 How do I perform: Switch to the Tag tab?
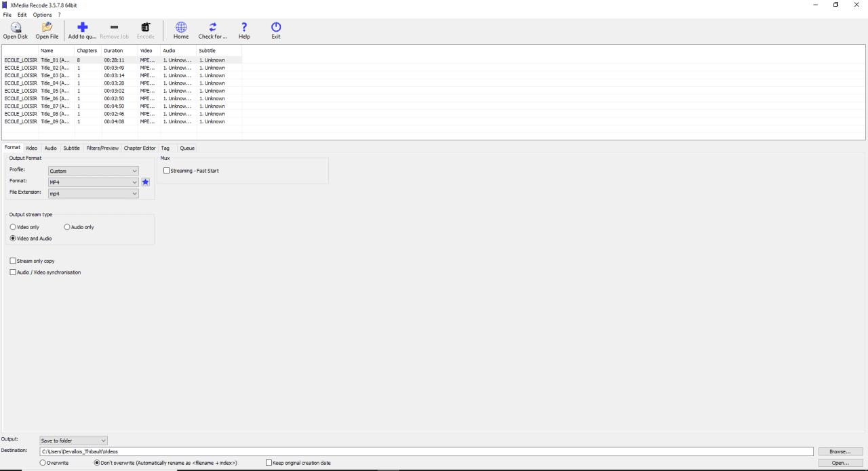point(165,148)
